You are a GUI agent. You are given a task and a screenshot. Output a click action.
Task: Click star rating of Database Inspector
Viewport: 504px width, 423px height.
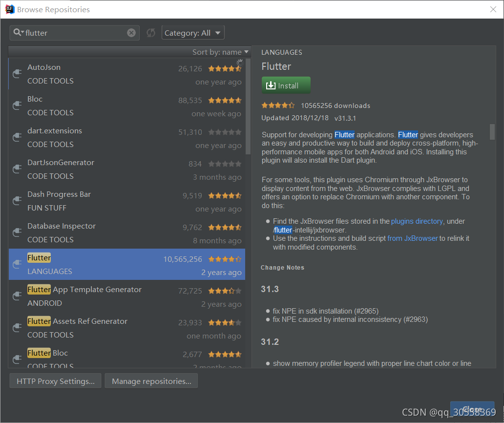[x=225, y=227]
